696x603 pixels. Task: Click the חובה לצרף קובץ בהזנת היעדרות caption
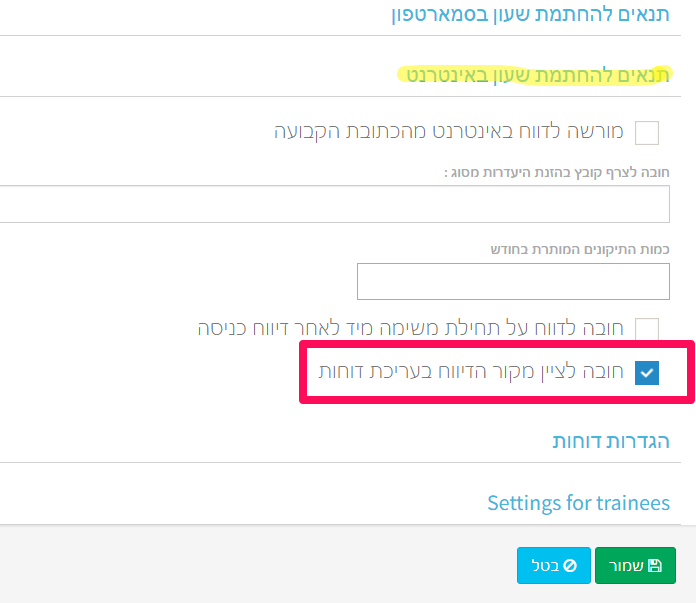[x=556, y=173]
